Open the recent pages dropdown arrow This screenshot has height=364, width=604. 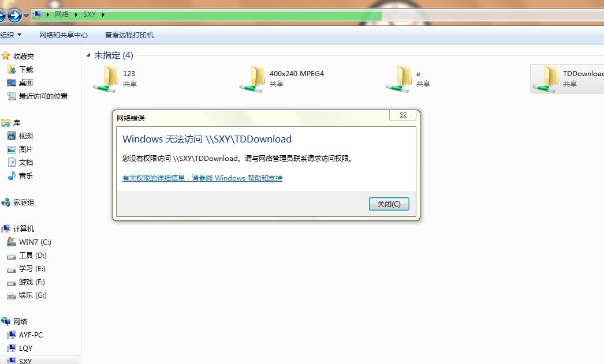(26, 16)
